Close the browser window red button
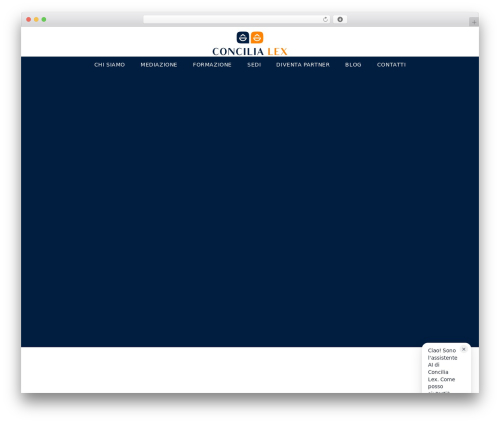 29,19
